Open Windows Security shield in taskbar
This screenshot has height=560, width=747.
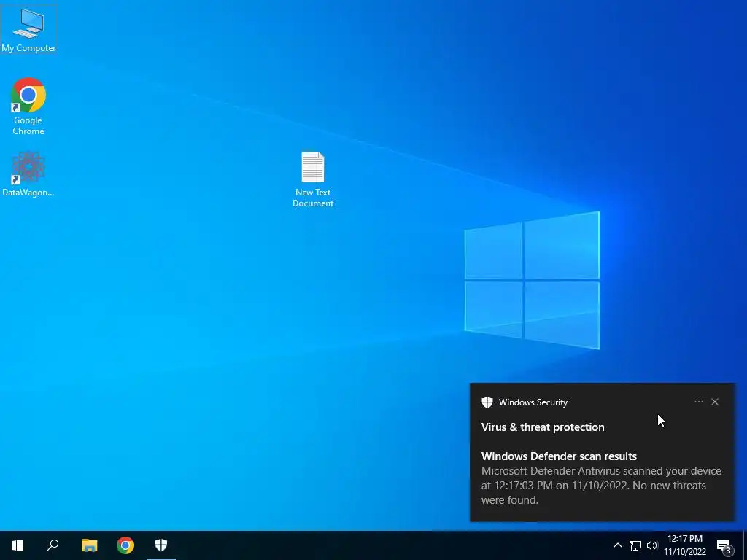[161, 545]
